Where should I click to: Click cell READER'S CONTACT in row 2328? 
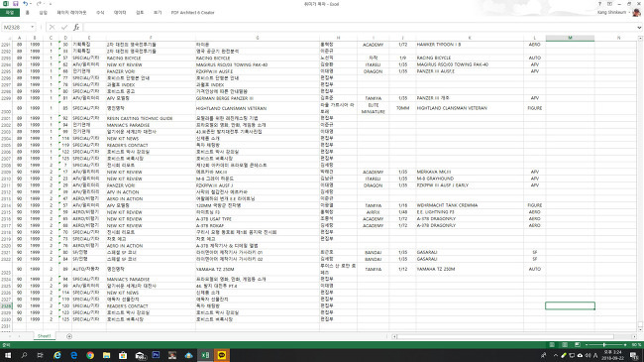(151, 306)
